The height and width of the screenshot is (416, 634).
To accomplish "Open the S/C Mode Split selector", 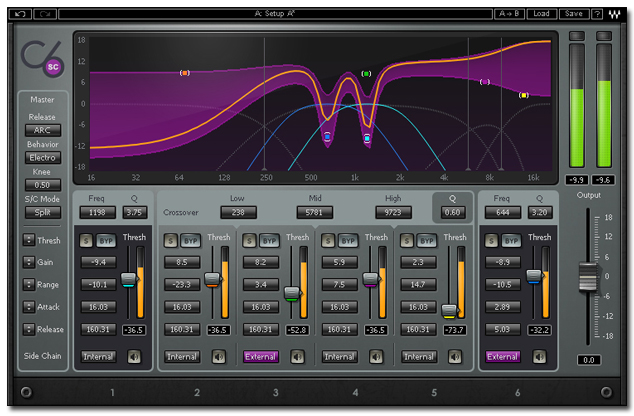I will (43, 212).
